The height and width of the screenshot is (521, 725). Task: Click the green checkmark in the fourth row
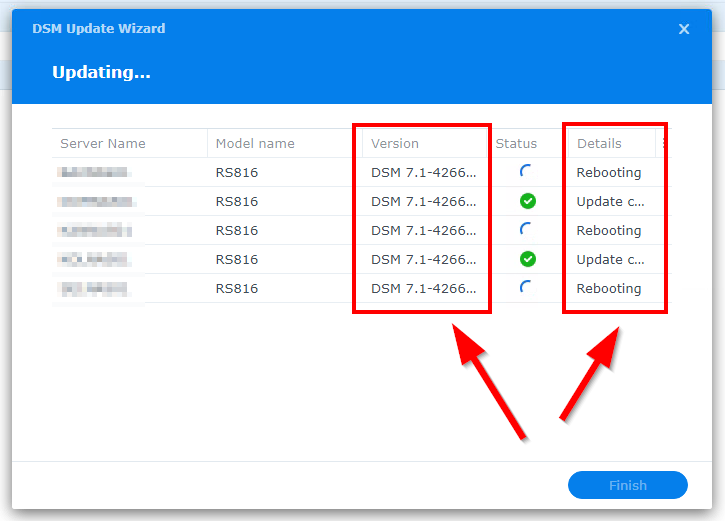point(528,259)
